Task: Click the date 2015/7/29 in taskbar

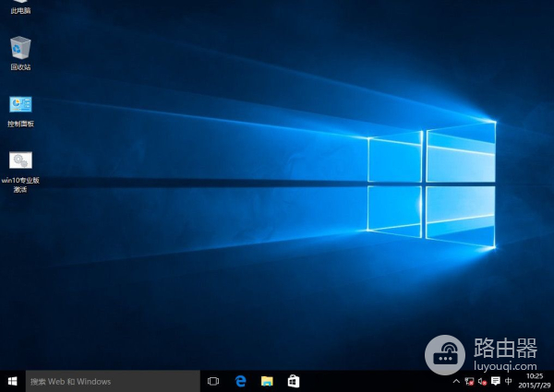Action: pyautogui.click(x=534, y=386)
